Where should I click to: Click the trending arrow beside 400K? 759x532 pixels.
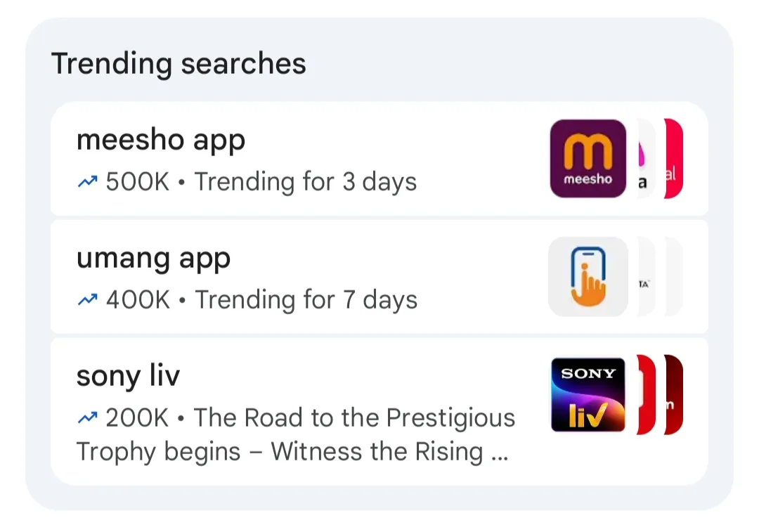pyautogui.click(x=86, y=299)
